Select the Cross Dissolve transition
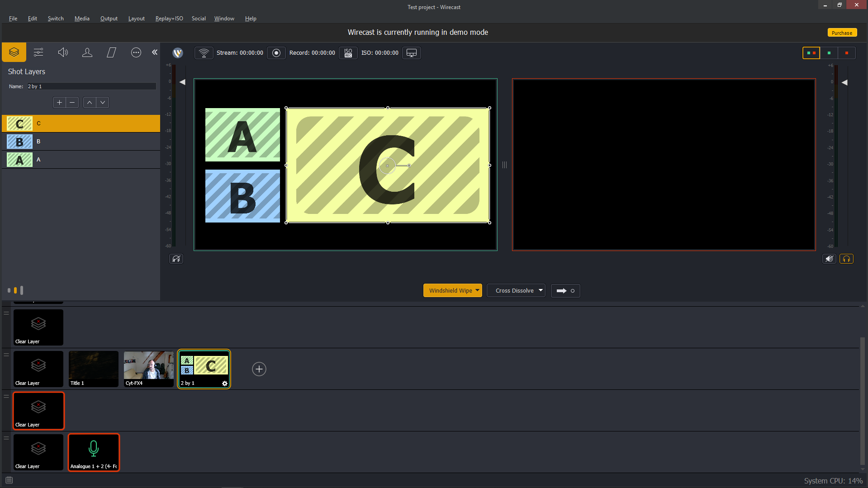Screen dimensions: 868x488 [513, 290]
